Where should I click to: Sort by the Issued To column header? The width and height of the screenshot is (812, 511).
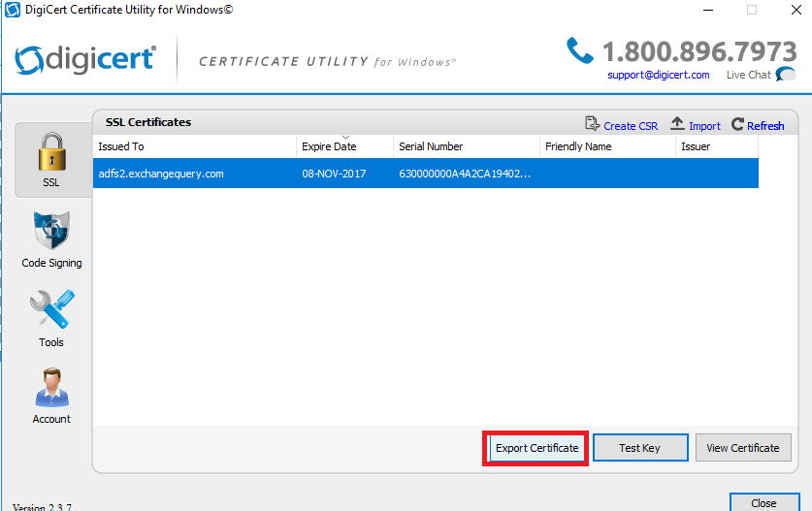[195, 146]
